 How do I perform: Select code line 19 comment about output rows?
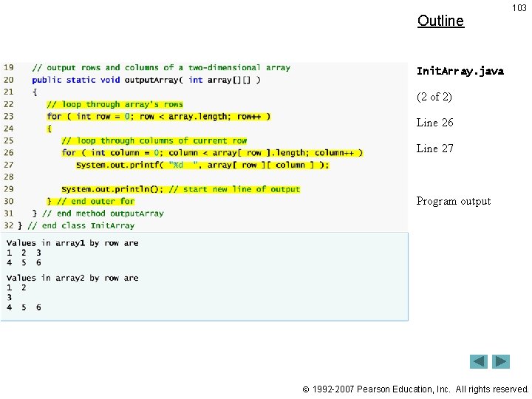point(161,67)
